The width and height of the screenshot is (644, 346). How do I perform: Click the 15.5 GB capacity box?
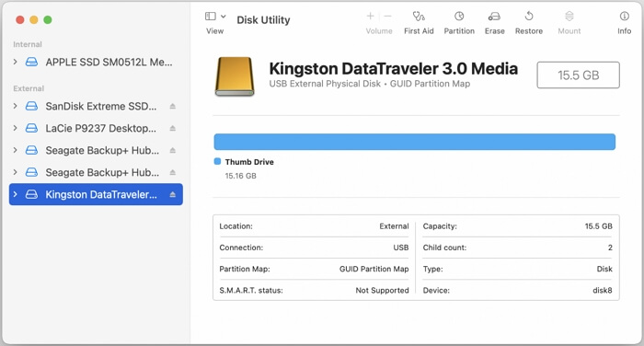tap(578, 75)
